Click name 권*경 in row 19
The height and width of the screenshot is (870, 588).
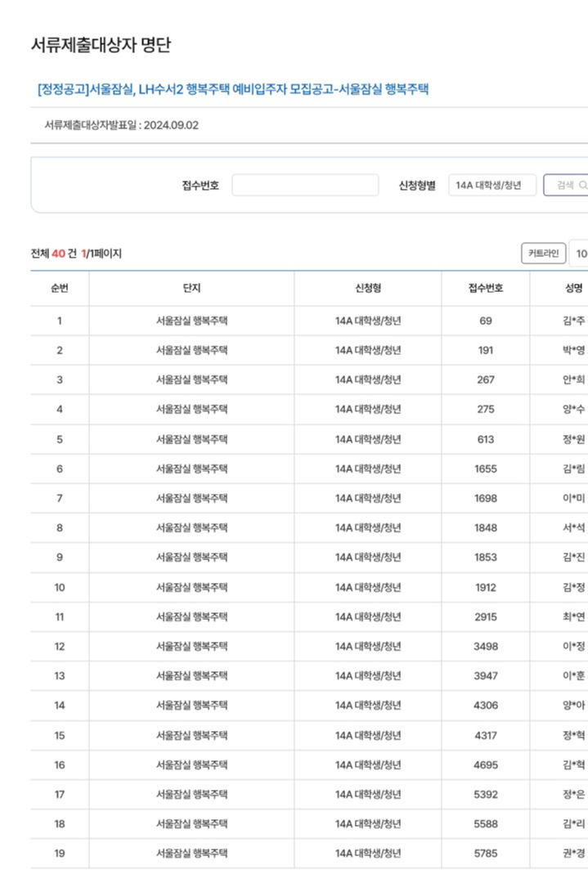click(x=573, y=854)
